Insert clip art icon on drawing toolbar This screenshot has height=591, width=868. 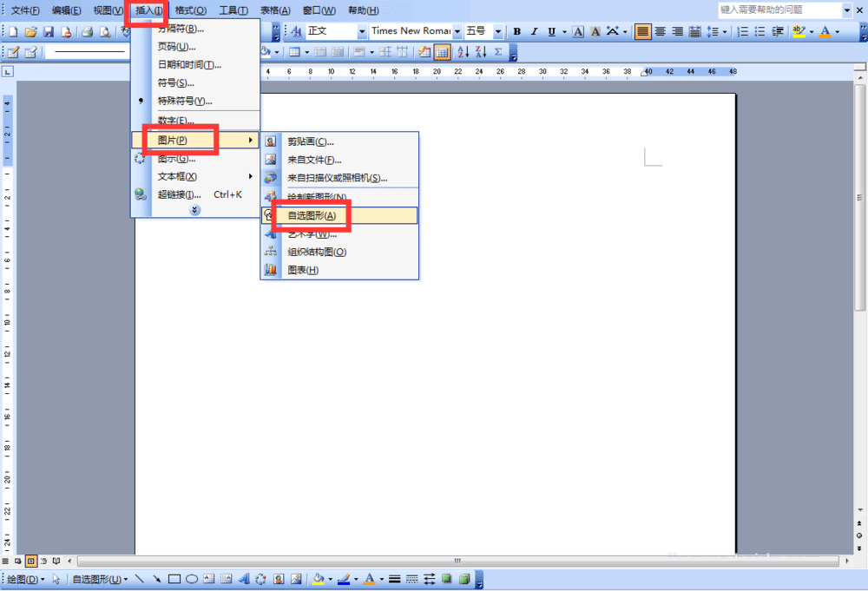pos(279,579)
